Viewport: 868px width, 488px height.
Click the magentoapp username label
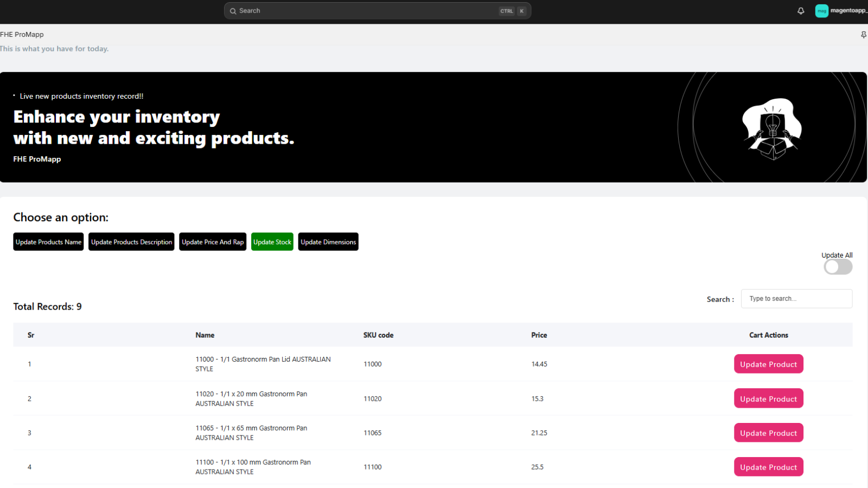tap(849, 10)
